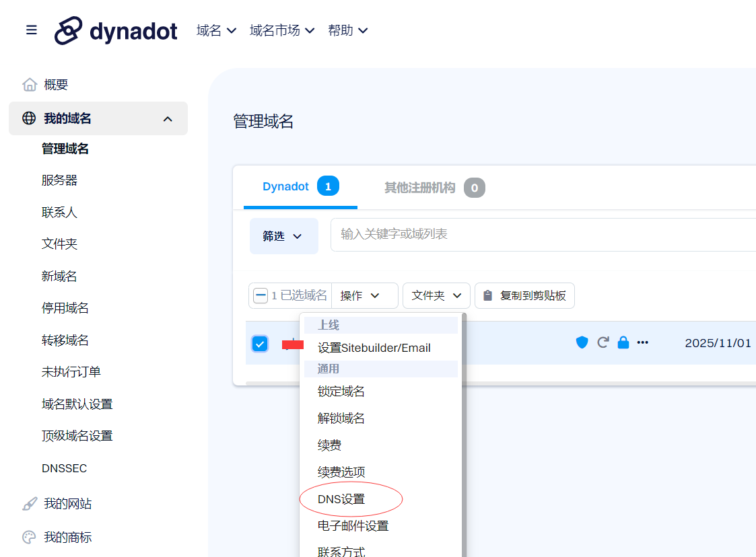Go to 概要 in the sidebar
This screenshot has width=756, height=557.
click(x=56, y=85)
